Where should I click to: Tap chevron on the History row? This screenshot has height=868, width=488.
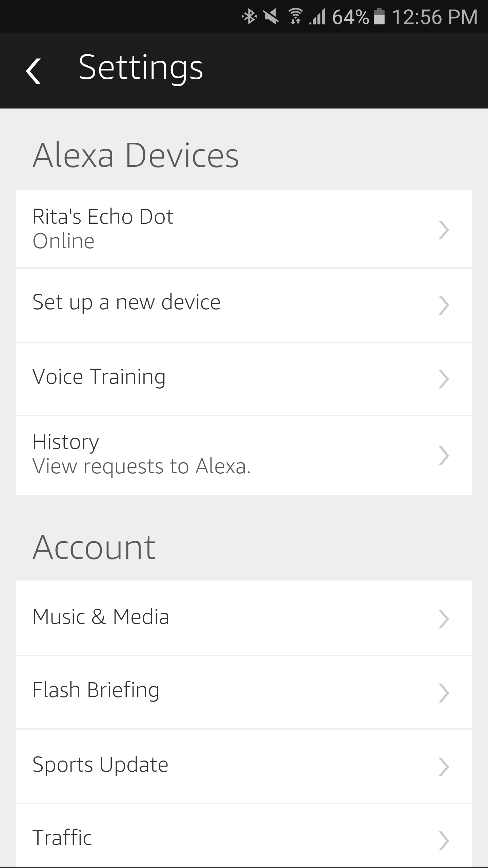point(444,455)
